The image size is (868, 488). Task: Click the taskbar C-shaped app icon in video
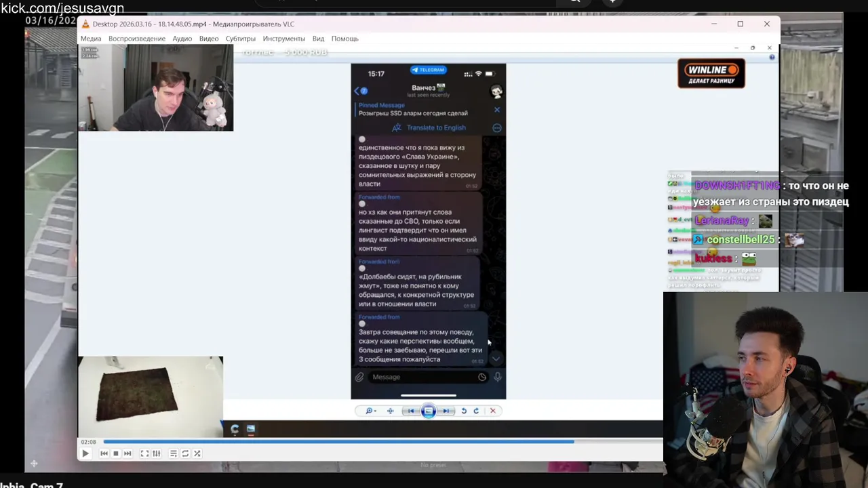click(235, 428)
